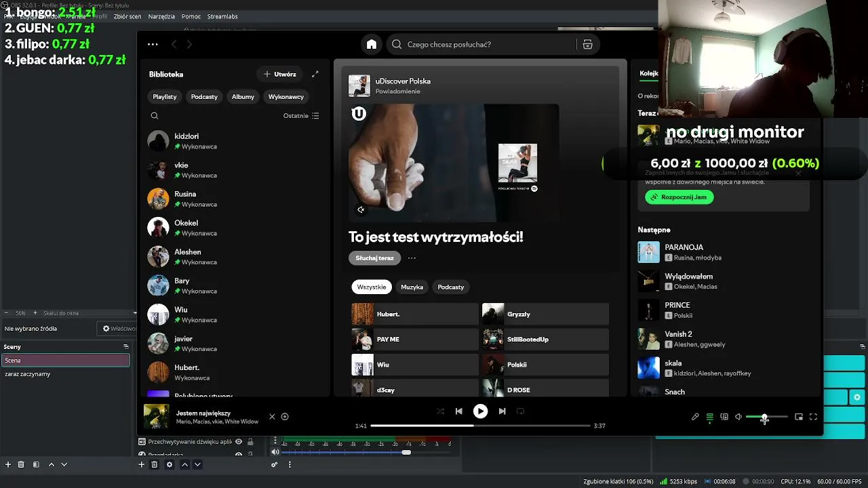
Task: Connect to a device
Action: coord(724,417)
